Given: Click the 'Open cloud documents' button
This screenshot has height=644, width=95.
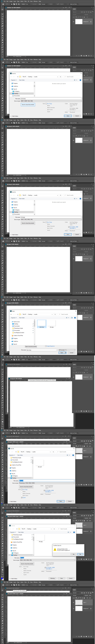Looking at the screenshot, I should tap(31, 347).
